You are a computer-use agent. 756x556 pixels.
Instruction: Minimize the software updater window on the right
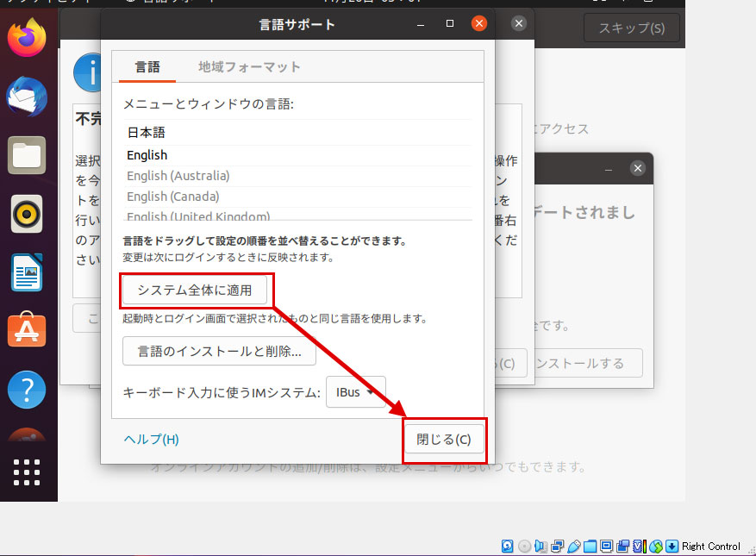click(x=609, y=169)
